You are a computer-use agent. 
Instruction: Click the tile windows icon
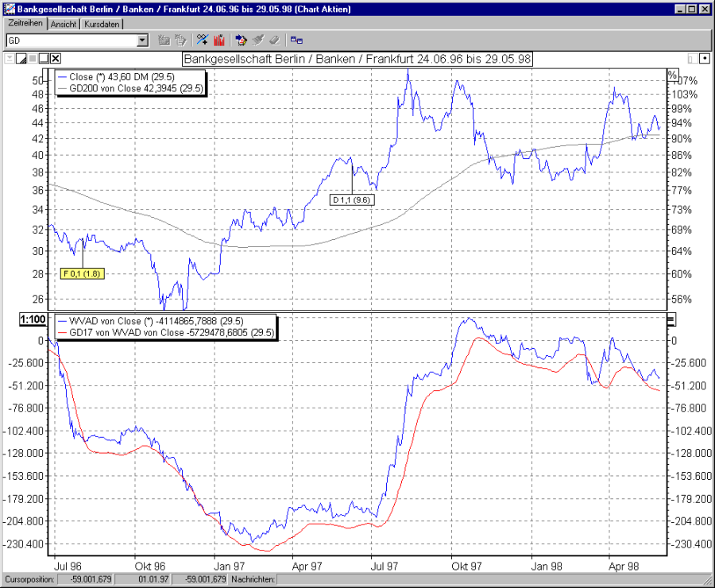[x=297, y=40]
